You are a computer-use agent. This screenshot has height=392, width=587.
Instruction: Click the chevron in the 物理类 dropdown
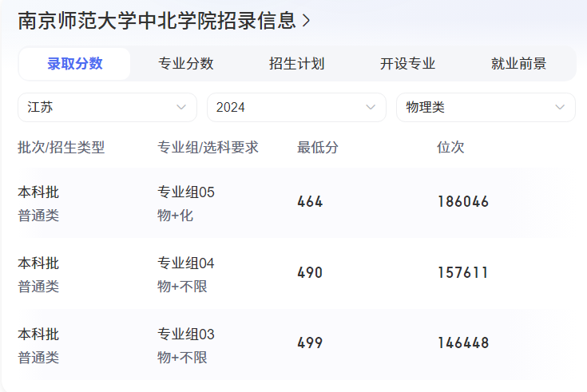coord(560,108)
